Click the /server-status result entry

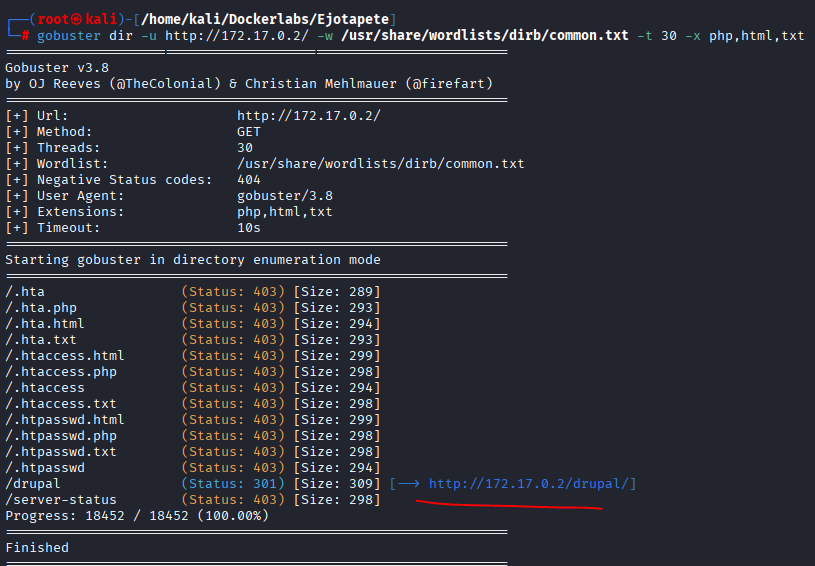point(61,500)
